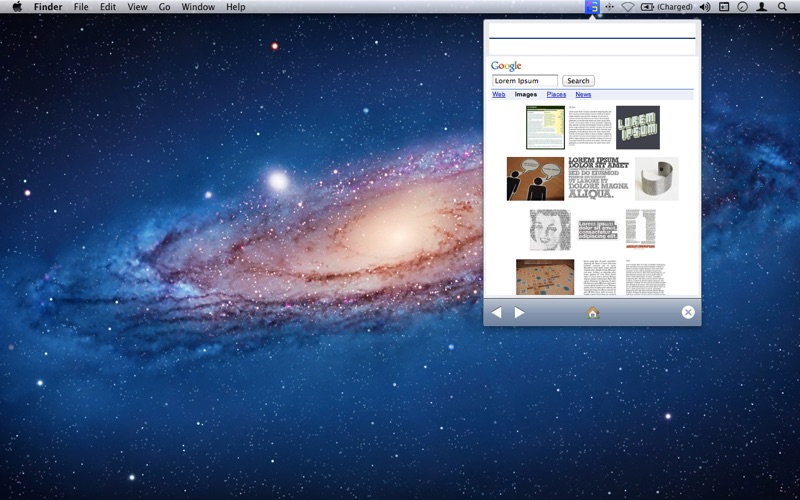Open the two-column text thumbnail in the bottom row
Image resolution: width=800 pixels, height=500 pixels.
(599, 277)
